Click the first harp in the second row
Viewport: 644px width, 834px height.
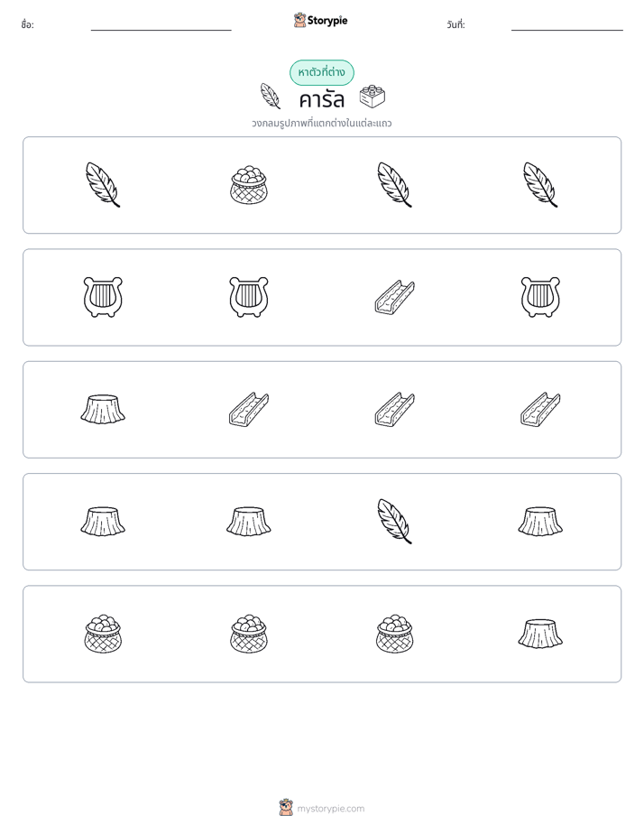pos(103,297)
